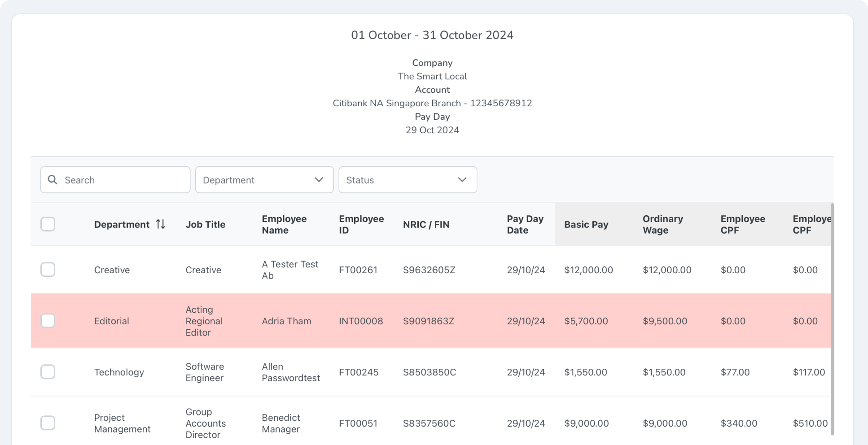Image resolution: width=868 pixels, height=445 pixels.
Task: Click basic pay $1,550.00
Action: pos(586,372)
